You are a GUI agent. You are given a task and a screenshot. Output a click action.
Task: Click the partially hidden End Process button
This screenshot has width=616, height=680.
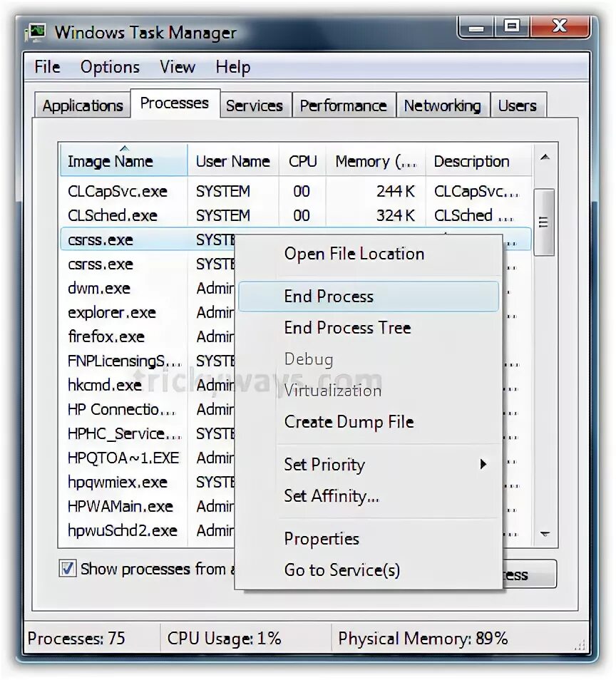pyautogui.click(x=529, y=575)
